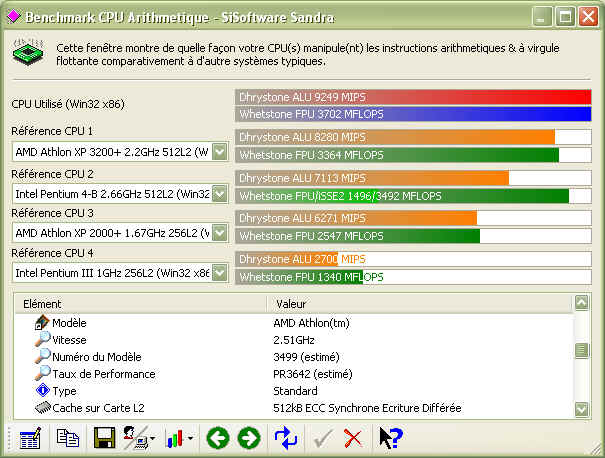Click the Whetstone FPU 2547 MFLOPS bar
The height and width of the screenshot is (458, 605).
click(x=413, y=236)
